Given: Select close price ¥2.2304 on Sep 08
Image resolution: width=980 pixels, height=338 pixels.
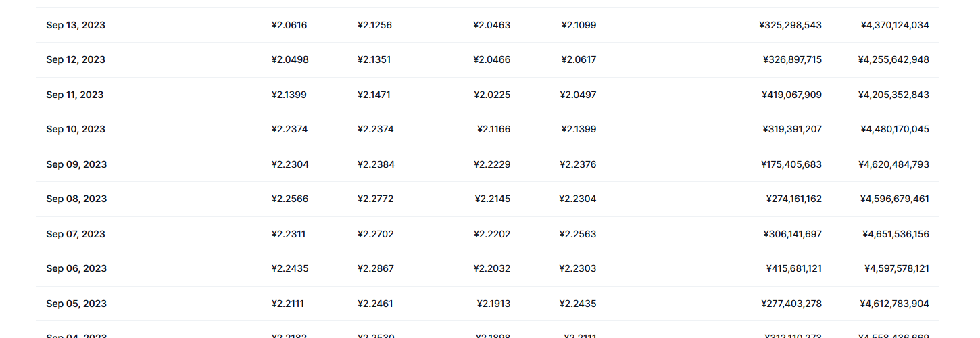Looking at the screenshot, I should coord(578,199).
